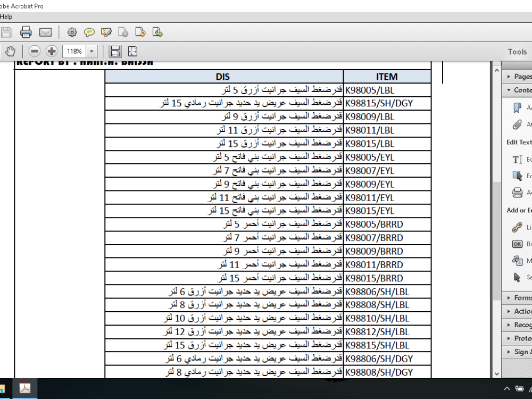Image resolution: width=532 pixels, height=399 pixels.
Task: Print the document via printer icon
Action: tap(26, 32)
